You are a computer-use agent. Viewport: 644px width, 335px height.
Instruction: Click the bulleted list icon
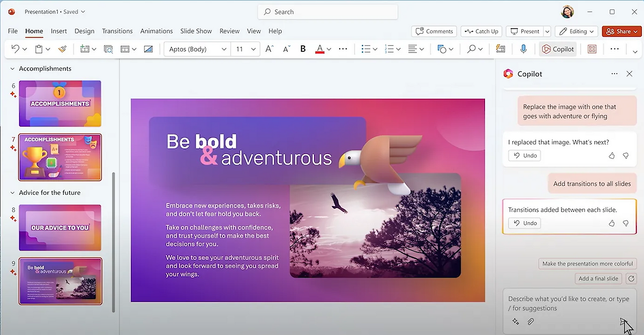pyautogui.click(x=366, y=48)
